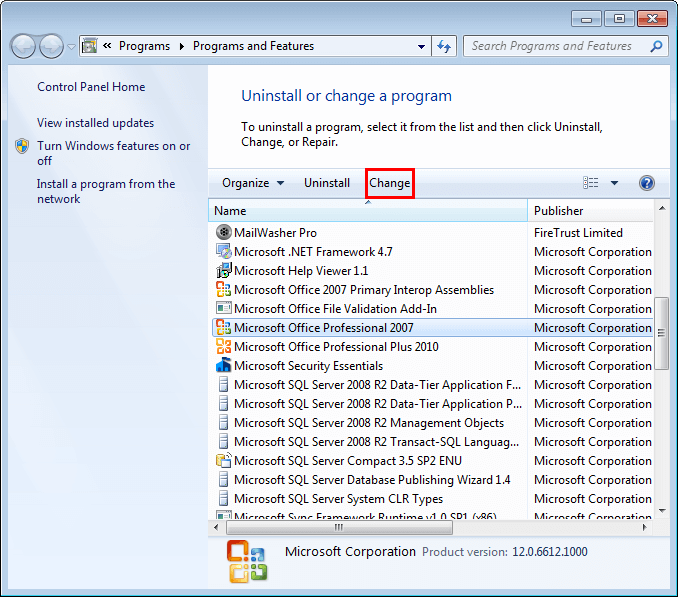
Task: Click the Programs breadcrumb
Action: [144, 46]
